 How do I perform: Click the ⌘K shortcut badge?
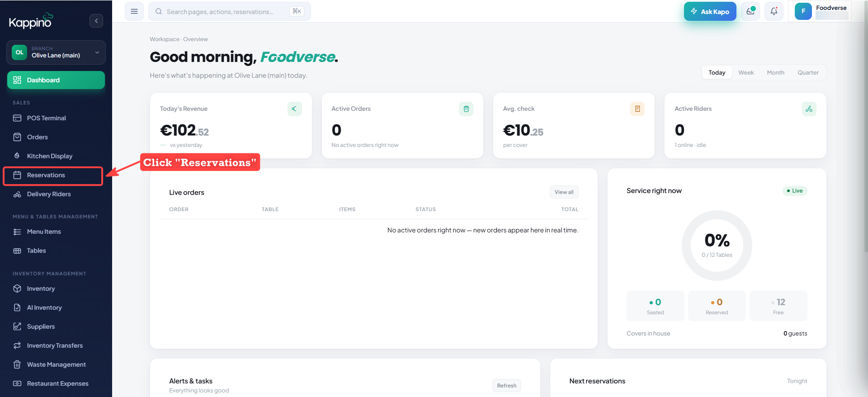(297, 11)
